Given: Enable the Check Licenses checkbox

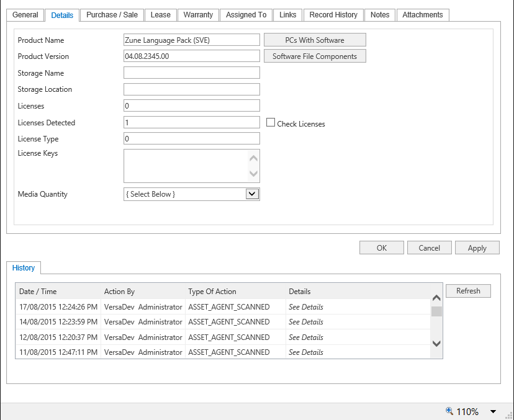Looking at the screenshot, I should (271, 123).
